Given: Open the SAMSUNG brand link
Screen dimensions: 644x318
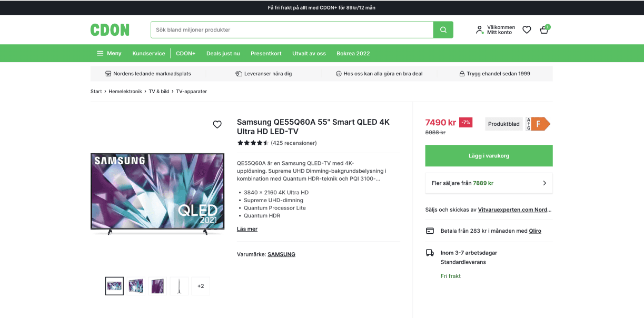Looking at the screenshot, I should (281, 254).
